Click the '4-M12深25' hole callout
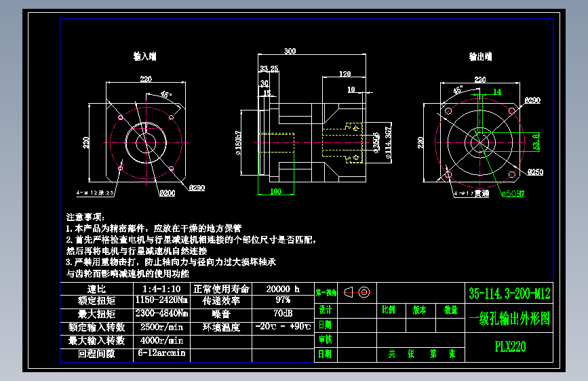This screenshot has height=381, width=588. 95,193
